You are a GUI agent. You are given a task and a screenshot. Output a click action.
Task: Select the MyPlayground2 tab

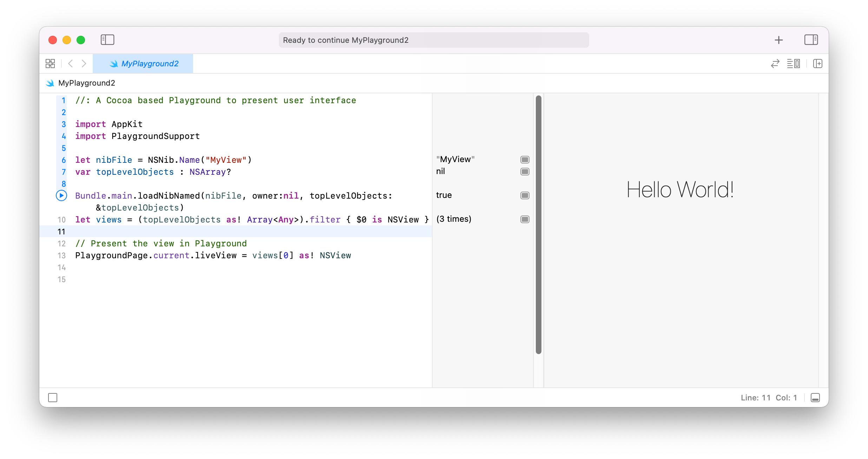coord(150,64)
